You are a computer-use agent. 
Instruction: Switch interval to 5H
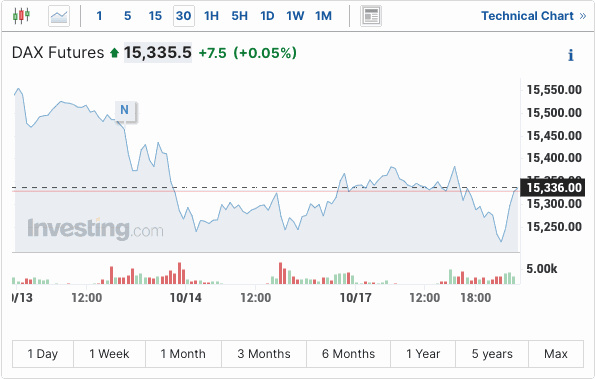(x=239, y=16)
